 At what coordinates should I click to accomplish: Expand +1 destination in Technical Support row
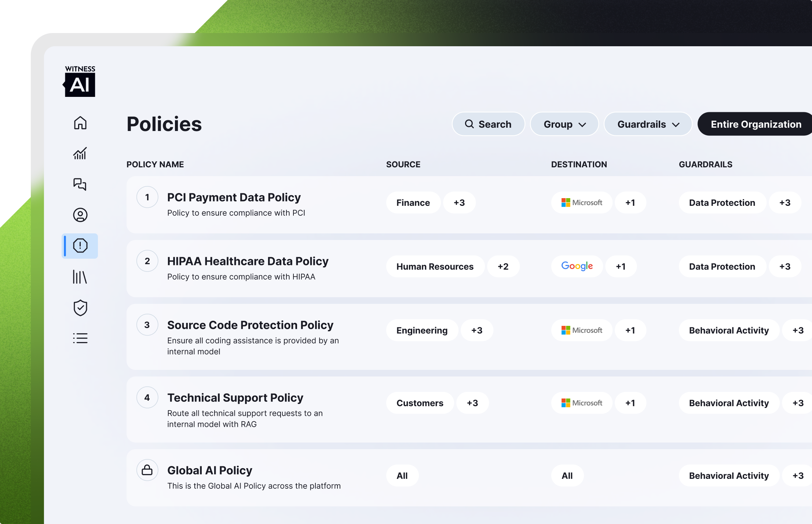tap(630, 403)
